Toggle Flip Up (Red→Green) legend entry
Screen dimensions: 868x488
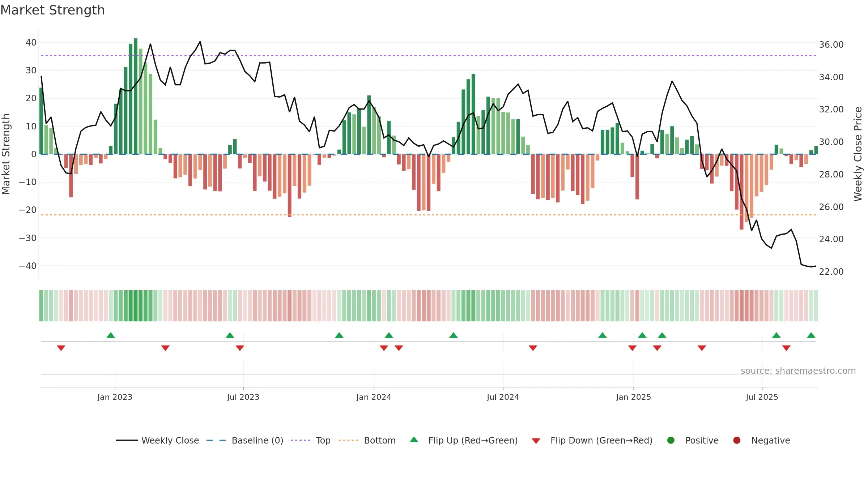pos(464,440)
